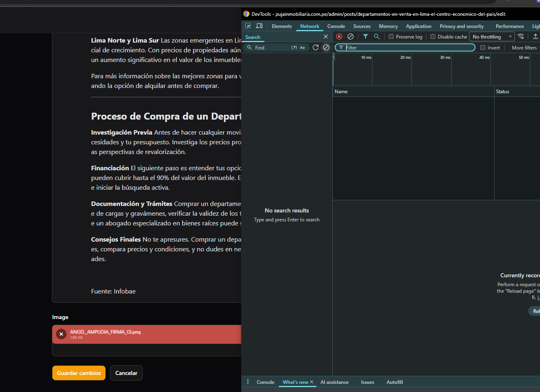This screenshot has width=540, height=392.
Task: Click the Name column header
Action: [413, 92]
